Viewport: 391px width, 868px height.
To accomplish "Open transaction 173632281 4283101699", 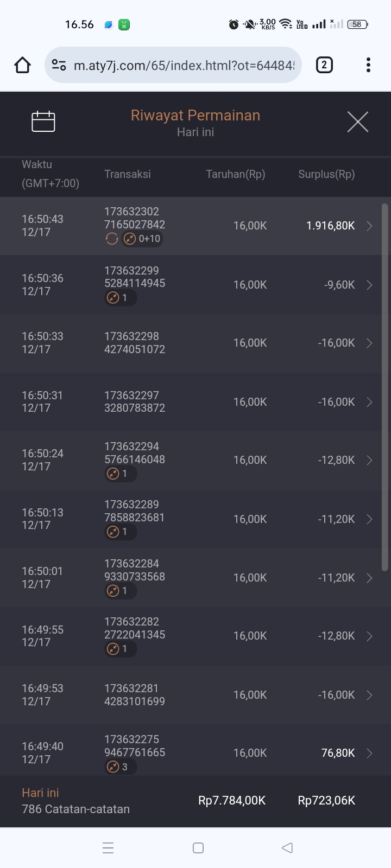I will click(135, 695).
